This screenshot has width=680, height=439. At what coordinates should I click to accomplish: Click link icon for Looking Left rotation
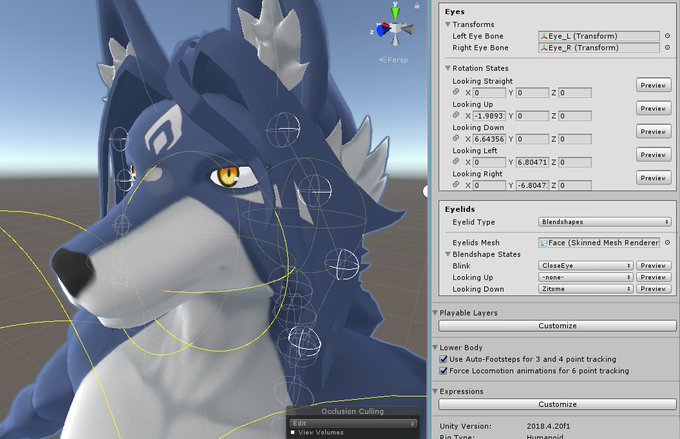coord(456,161)
